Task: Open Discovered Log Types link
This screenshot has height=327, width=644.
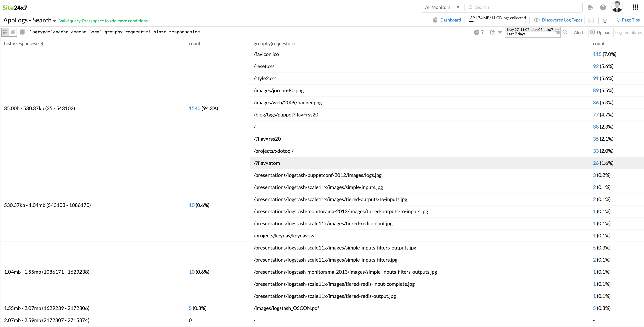Action: coord(562,20)
